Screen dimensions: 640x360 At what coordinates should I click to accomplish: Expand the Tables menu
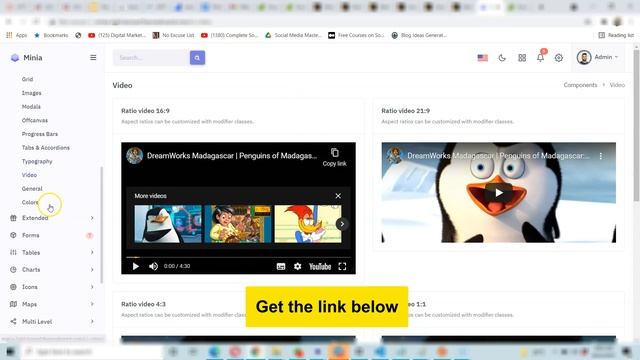pos(52,252)
